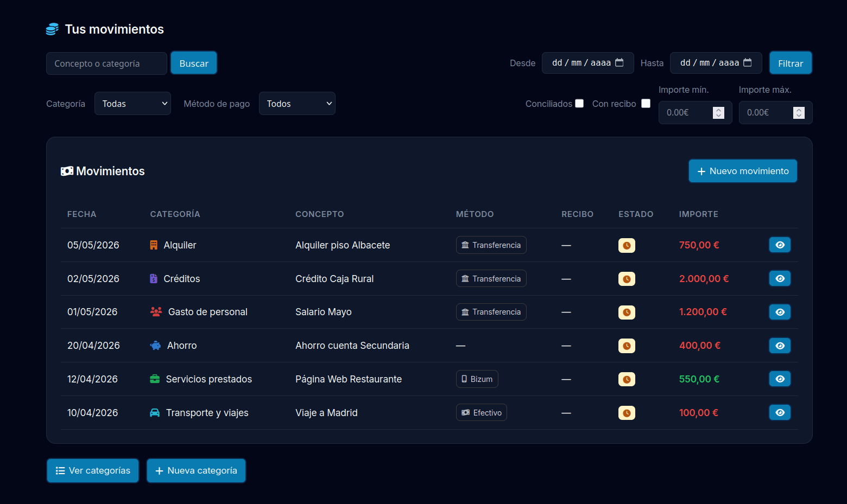Add entry with Nuevo movimiento button
Image resolution: width=847 pixels, height=504 pixels.
click(x=743, y=171)
